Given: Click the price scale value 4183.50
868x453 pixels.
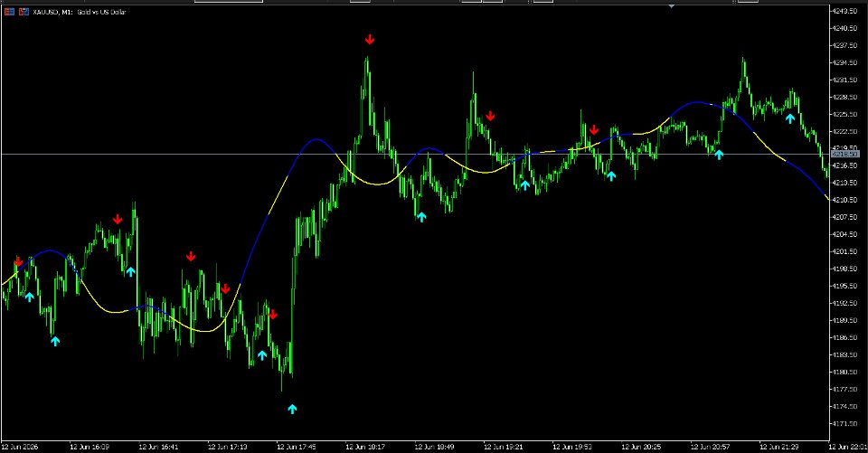Looking at the screenshot, I should [x=845, y=354].
